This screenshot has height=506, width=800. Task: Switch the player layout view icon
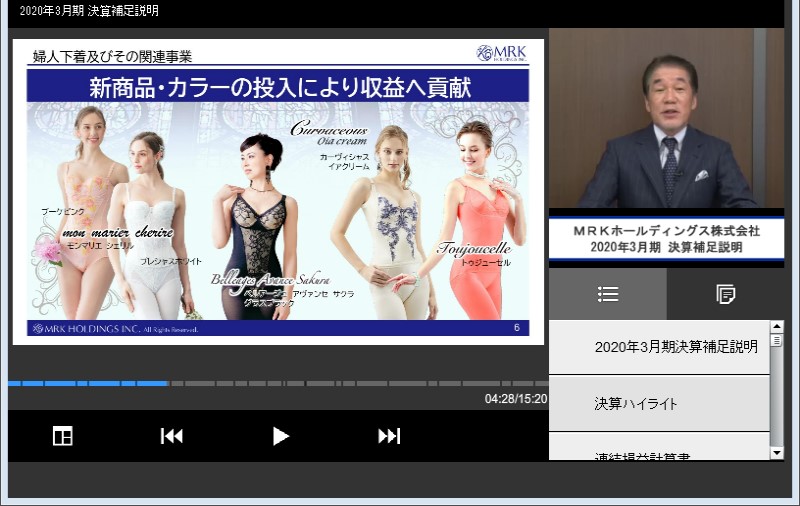(x=63, y=436)
